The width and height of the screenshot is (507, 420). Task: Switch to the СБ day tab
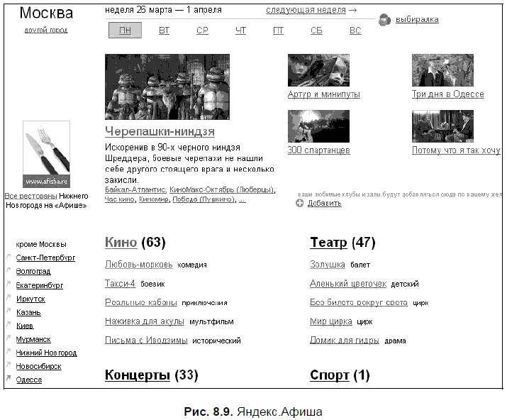tap(316, 31)
